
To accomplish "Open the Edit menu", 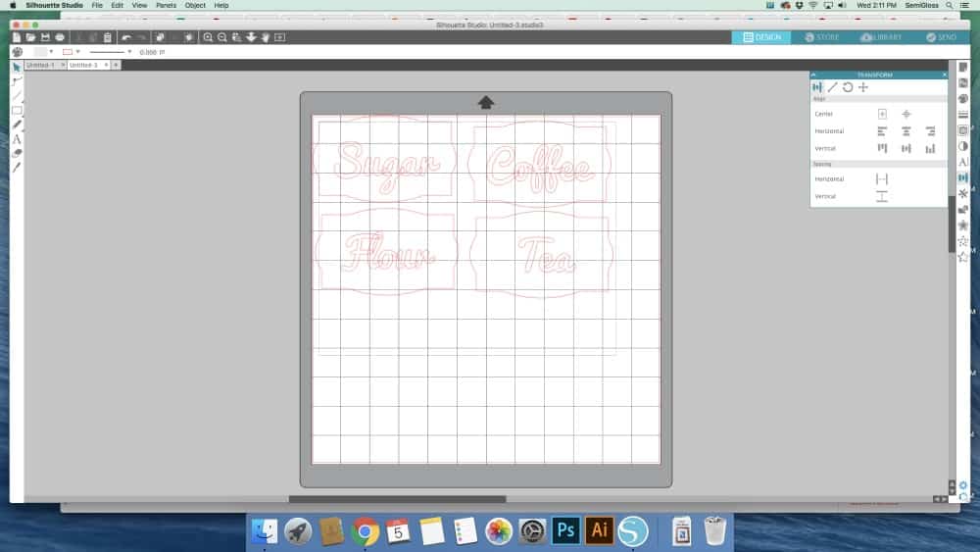I will tap(117, 5).
